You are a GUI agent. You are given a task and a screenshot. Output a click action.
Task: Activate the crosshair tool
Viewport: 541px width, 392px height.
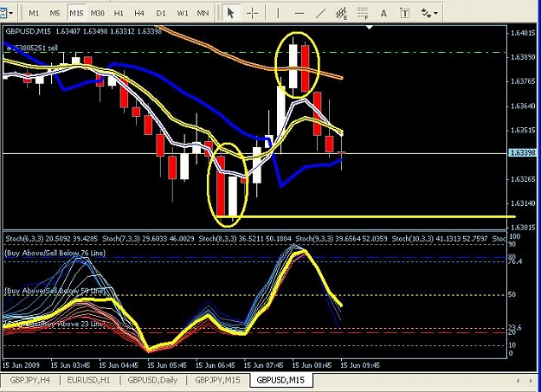(253, 14)
